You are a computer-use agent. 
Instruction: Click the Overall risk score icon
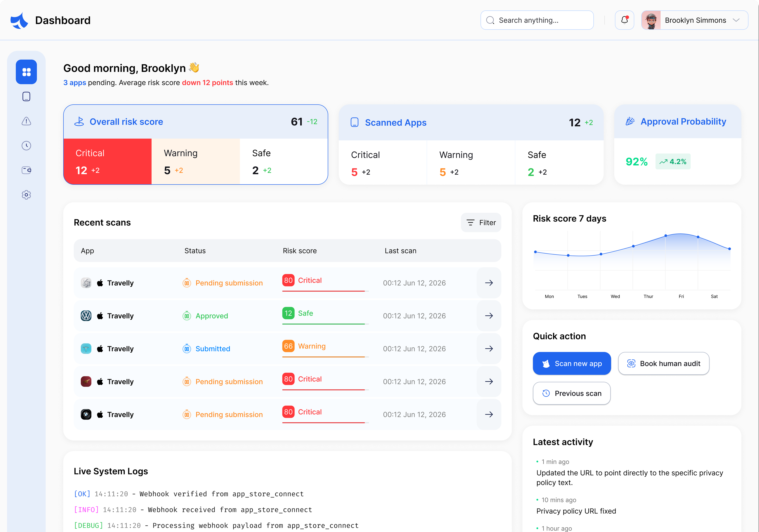pyautogui.click(x=79, y=122)
